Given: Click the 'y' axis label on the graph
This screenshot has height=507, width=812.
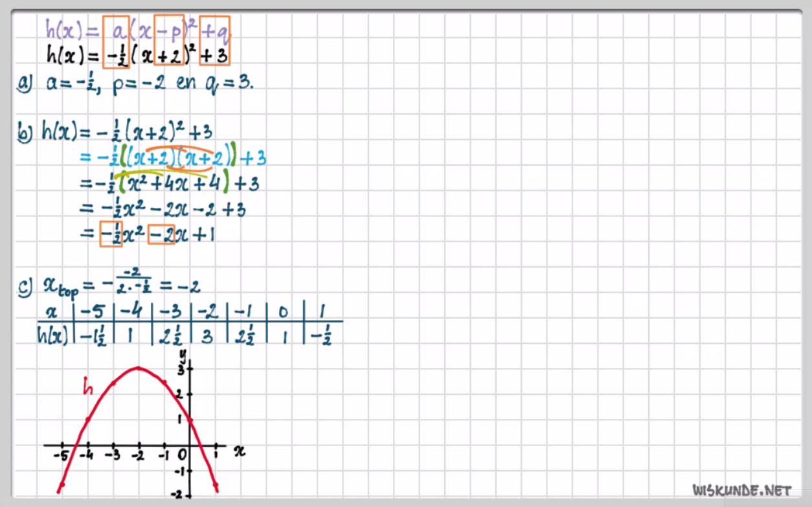Looking at the screenshot, I should [184, 354].
